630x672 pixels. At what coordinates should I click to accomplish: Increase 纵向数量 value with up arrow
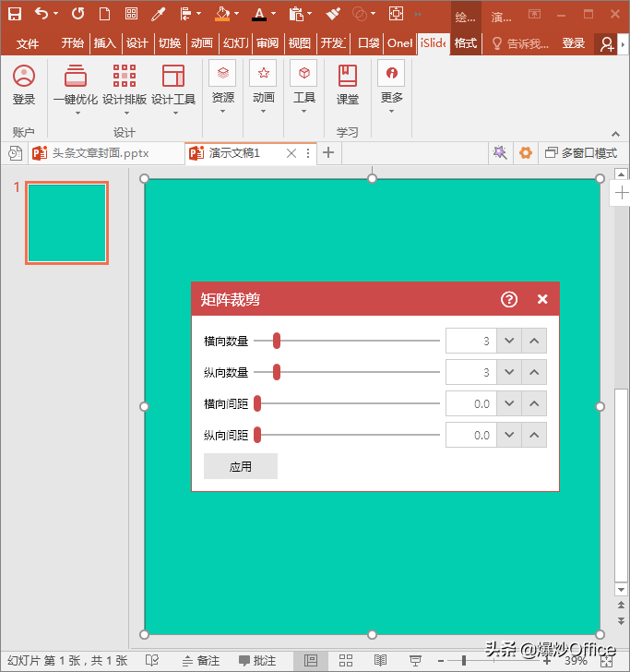[534, 372]
